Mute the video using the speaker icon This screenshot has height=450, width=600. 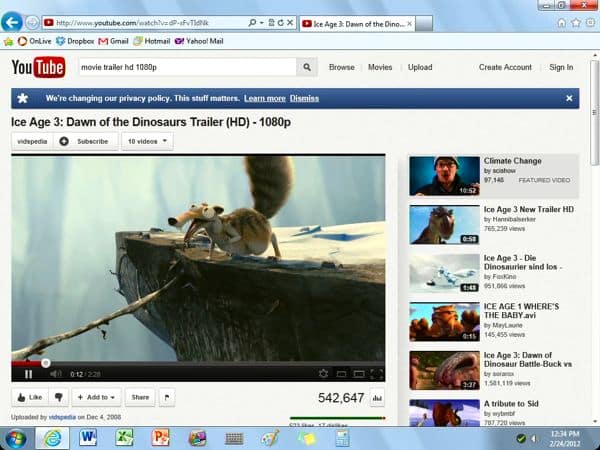pos(56,373)
